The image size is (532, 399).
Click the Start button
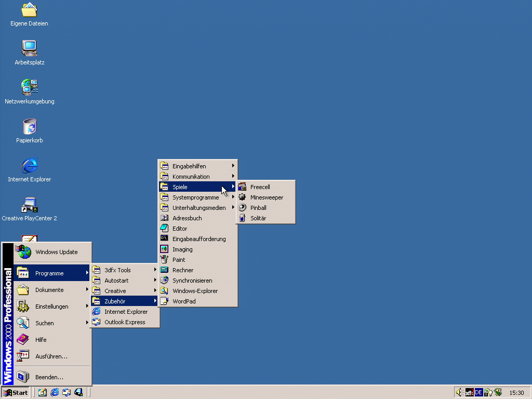point(16,393)
